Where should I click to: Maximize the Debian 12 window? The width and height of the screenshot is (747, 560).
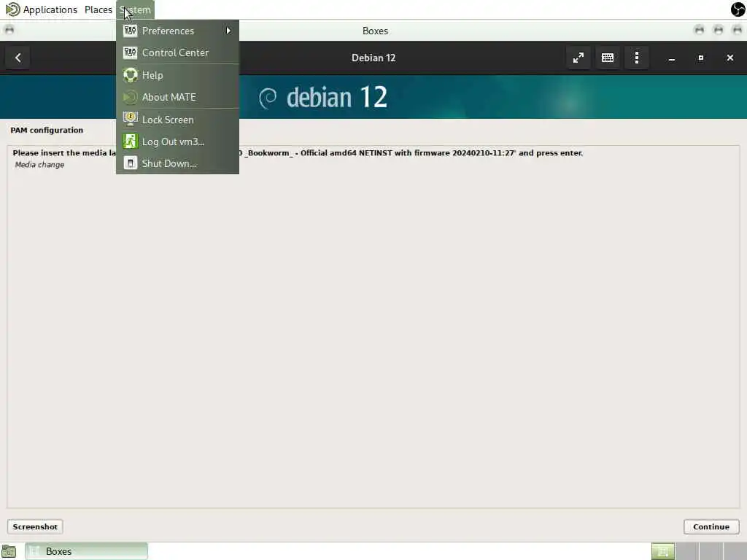[x=701, y=58]
